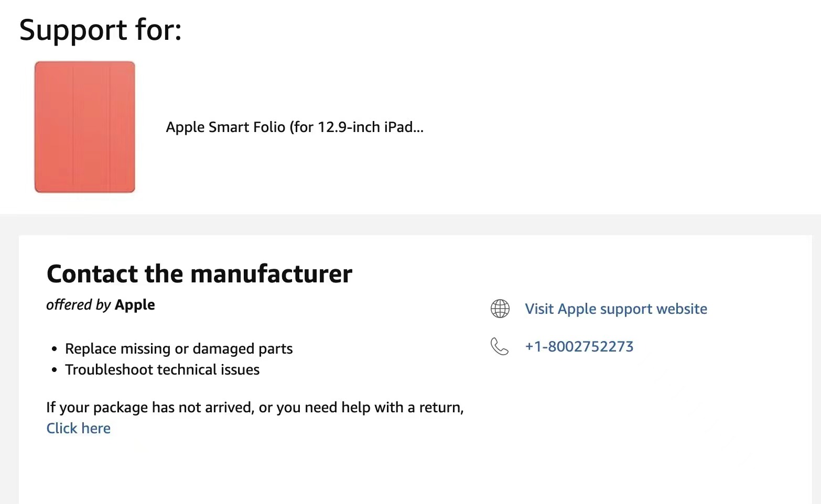Viewport: 821px width, 504px height.
Task: Click the Support for: heading
Action: click(x=100, y=30)
